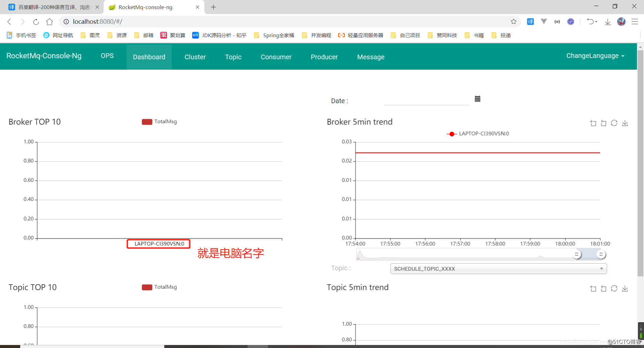Screen dimensions: 644x348
Task: View site information icon in address bar
Action: [x=66, y=22]
